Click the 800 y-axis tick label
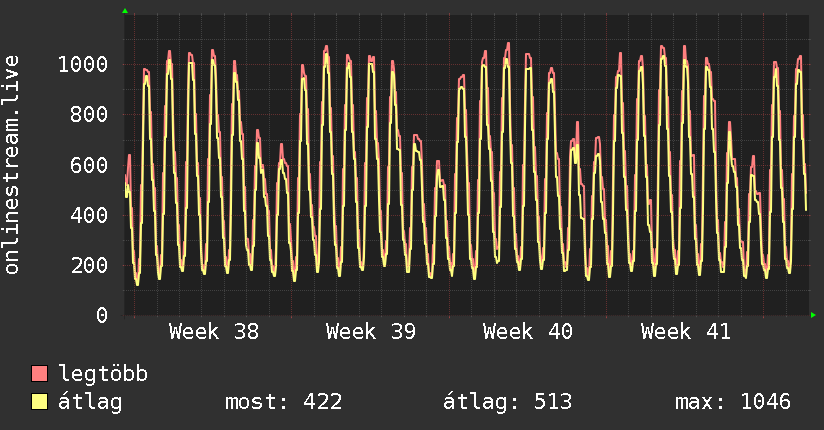Screen dimensions: 824x430 coord(89,114)
